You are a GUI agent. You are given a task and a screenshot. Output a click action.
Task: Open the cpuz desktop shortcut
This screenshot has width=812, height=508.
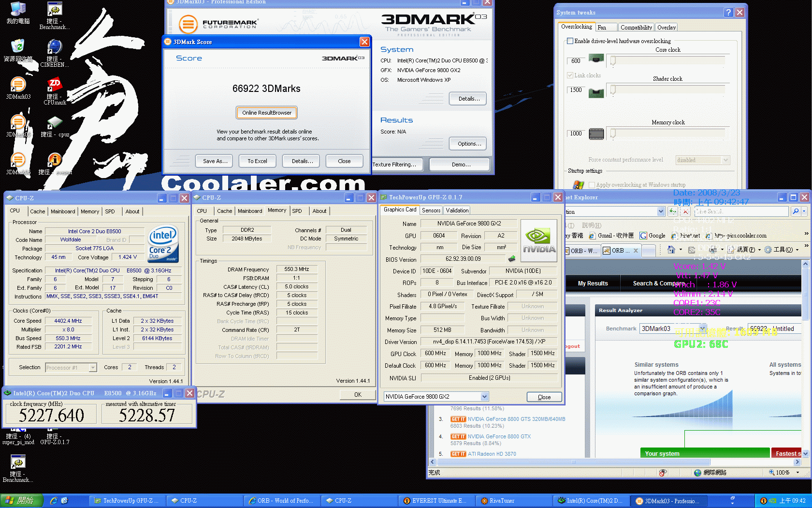click(x=54, y=123)
